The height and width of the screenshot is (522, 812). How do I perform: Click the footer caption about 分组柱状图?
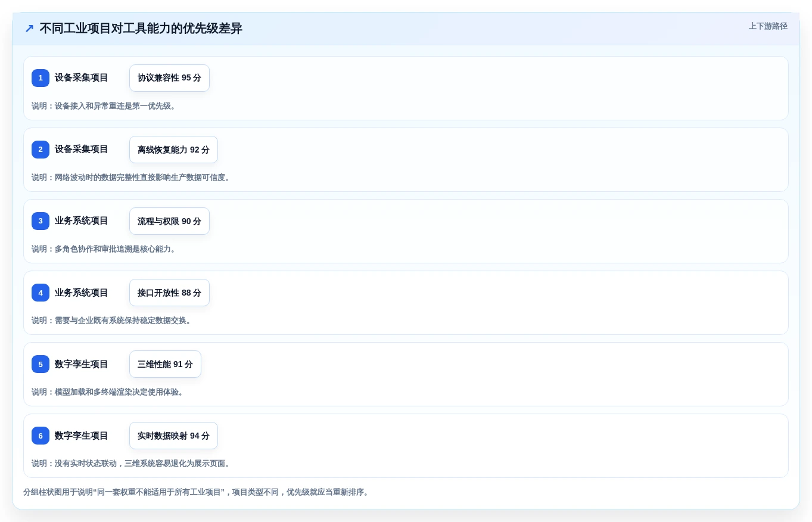pyautogui.click(x=197, y=492)
